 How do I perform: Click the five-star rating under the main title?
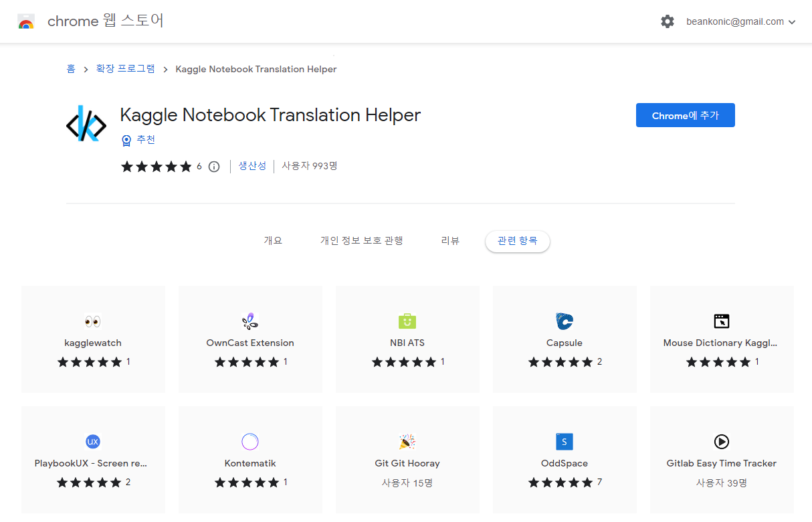click(157, 167)
